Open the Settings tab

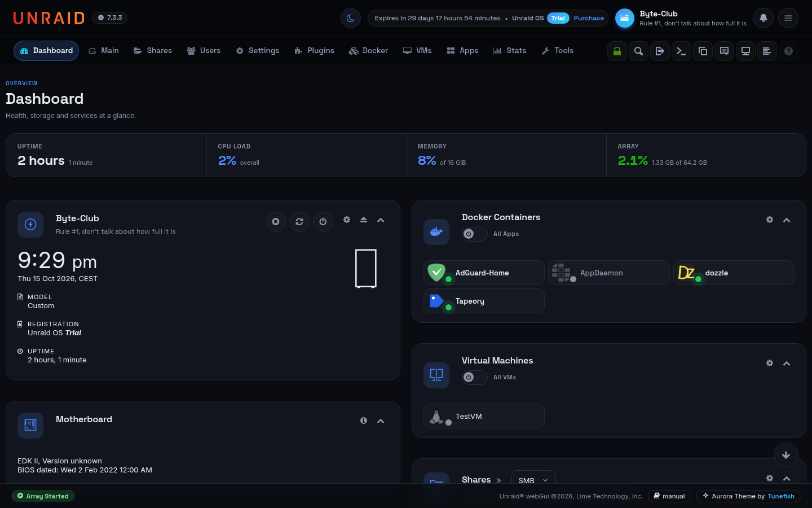click(x=258, y=51)
